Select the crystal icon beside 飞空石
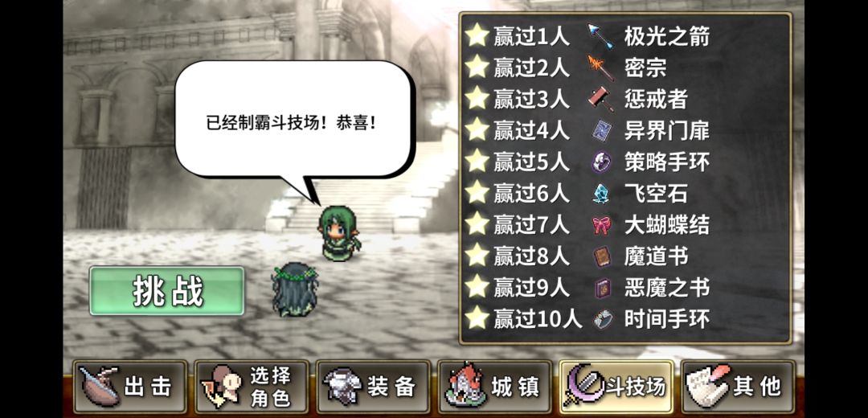 point(601,195)
